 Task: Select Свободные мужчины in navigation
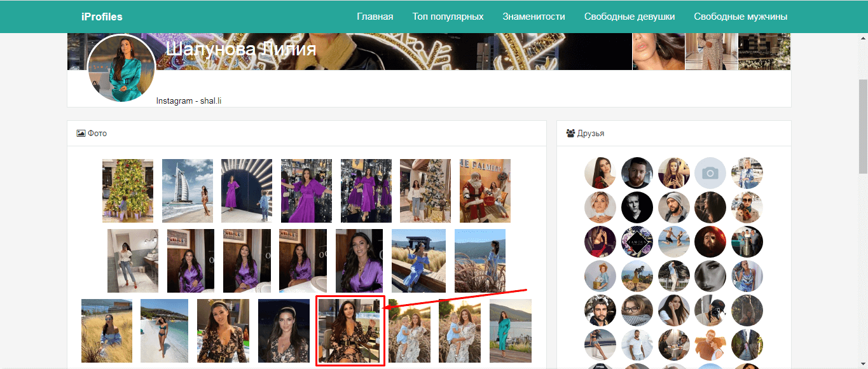(x=740, y=17)
